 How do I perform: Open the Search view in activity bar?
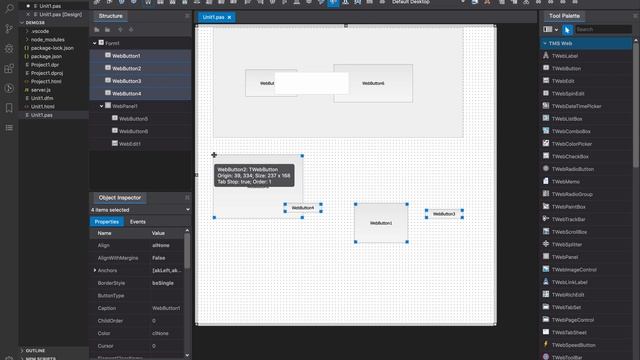9,9
